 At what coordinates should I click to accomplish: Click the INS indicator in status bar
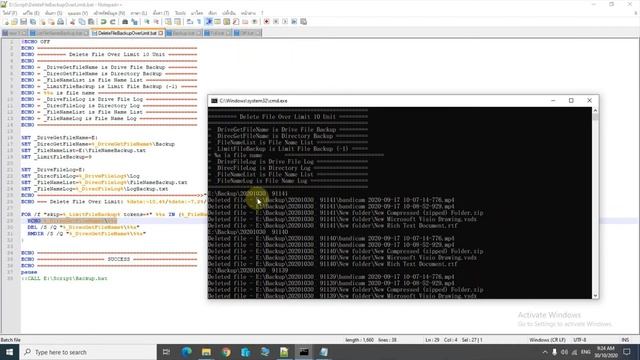[x=625, y=340]
